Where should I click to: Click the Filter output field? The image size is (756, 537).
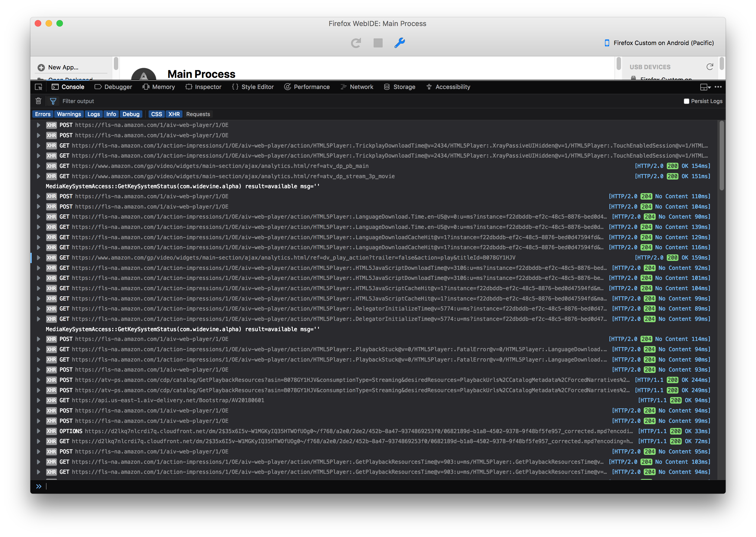[x=78, y=101]
